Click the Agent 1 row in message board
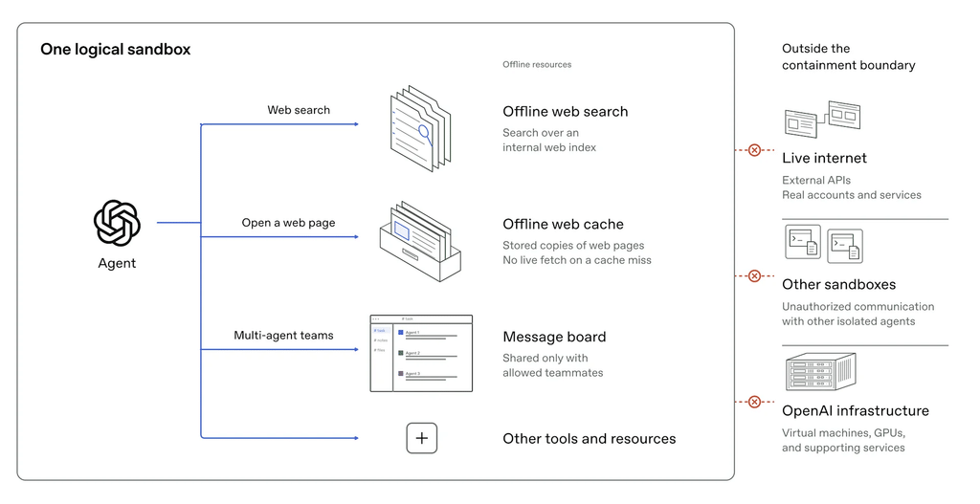Image resolution: width=980 pixels, height=504 pixels. tap(428, 334)
